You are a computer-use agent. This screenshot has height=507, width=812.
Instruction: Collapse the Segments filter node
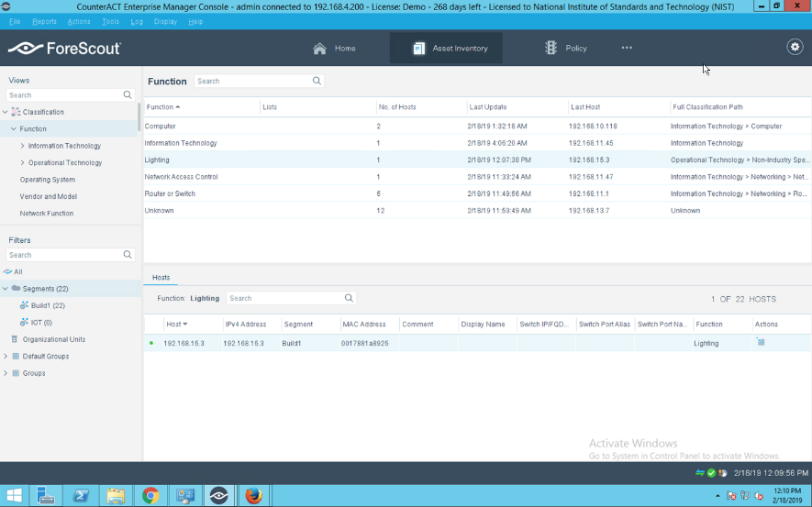(x=6, y=289)
